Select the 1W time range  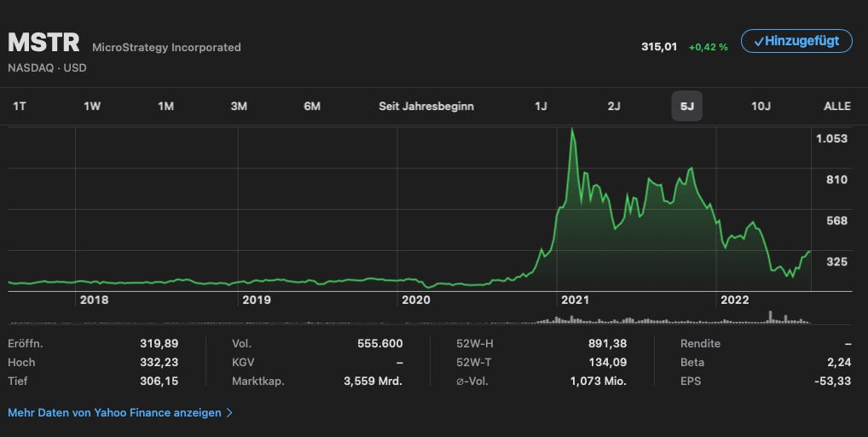click(92, 106)
